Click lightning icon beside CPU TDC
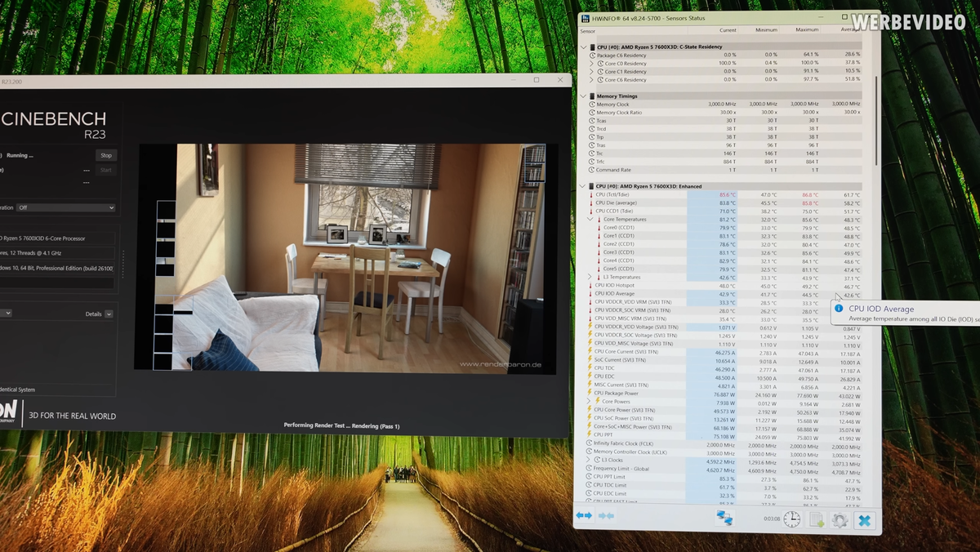This screenshot has width=980, height=552. [590, 368]
